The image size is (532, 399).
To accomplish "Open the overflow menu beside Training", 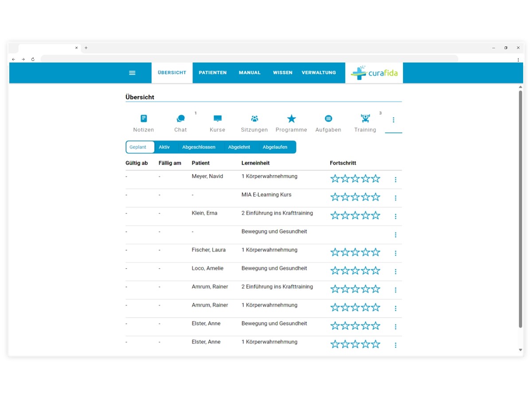I will (x=393, y=120).
